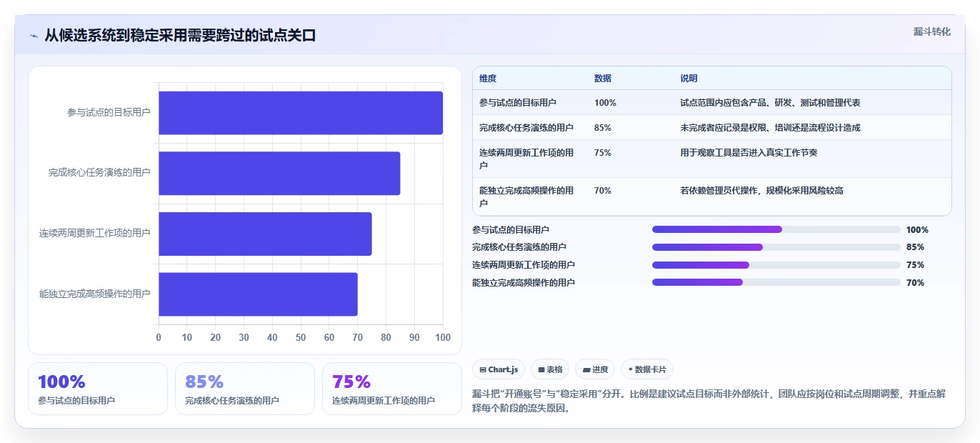
Task: Click the 75% value in the table
Action: pyautogui.click(x=602, y=153)
